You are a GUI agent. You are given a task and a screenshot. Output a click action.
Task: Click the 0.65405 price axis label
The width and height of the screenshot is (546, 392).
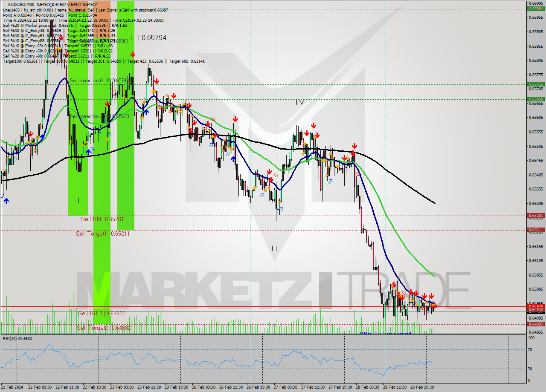point(536,175)
